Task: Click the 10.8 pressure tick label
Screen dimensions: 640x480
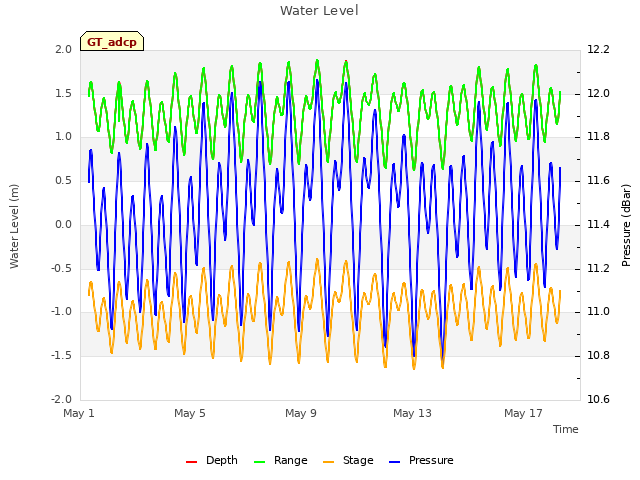Action: point(598,356)
